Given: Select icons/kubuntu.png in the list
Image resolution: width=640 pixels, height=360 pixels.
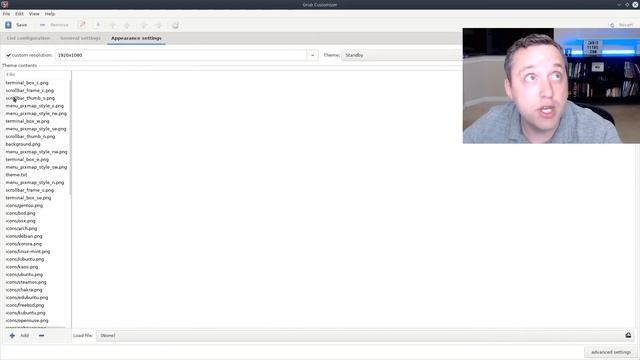Looking at the screenshot, I should click(26, 313).
